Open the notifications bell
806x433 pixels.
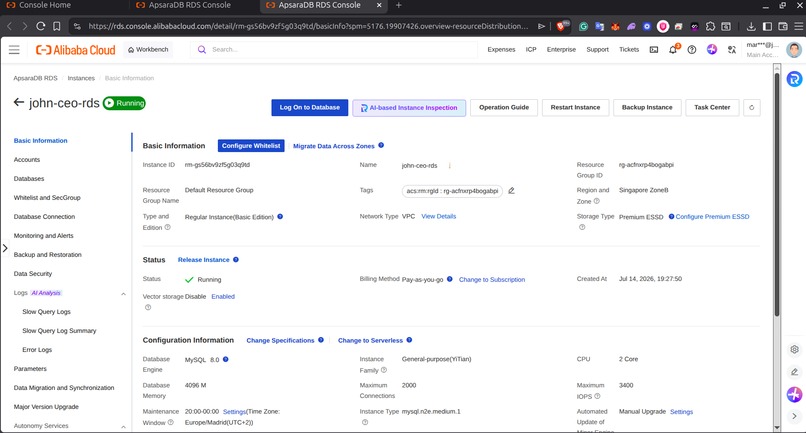point(673,49)
